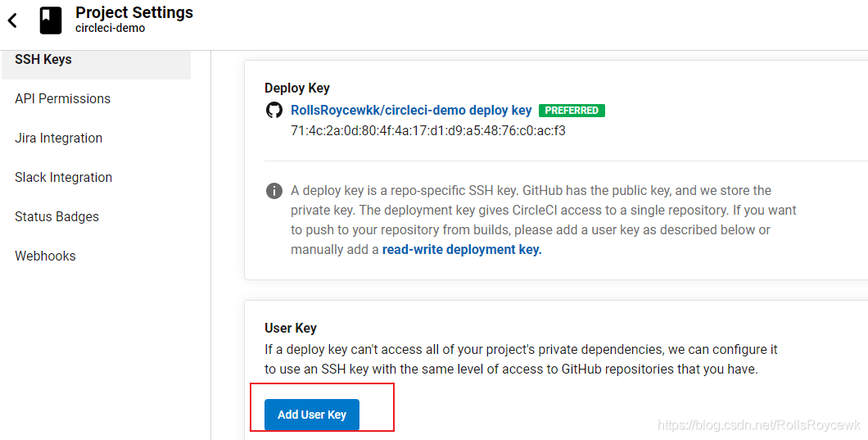The width and height of the screenshot is (868, 440).
Task: Click the Deploy Key heading
Action: pyautogui.click(x=296, y=88)
